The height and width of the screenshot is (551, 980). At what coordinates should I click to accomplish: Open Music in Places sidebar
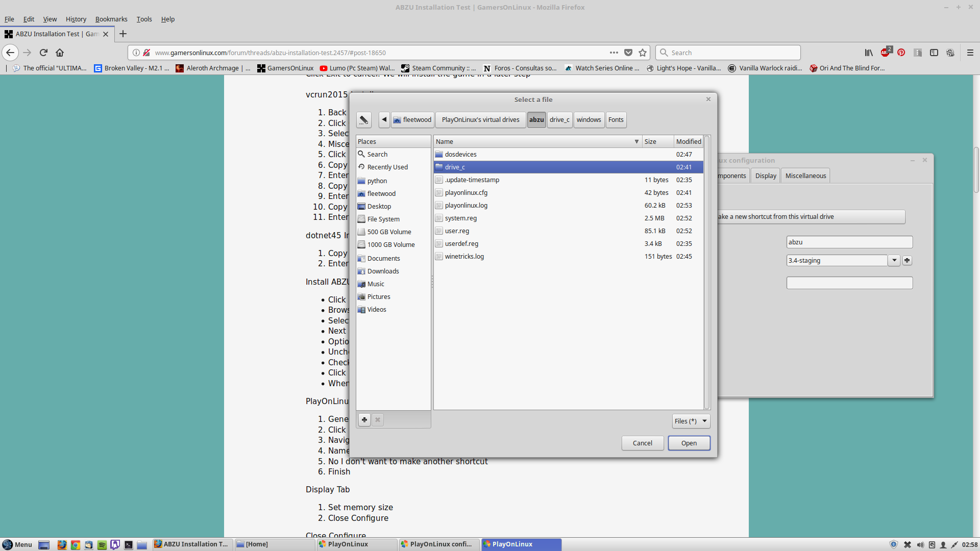[393, 284]
